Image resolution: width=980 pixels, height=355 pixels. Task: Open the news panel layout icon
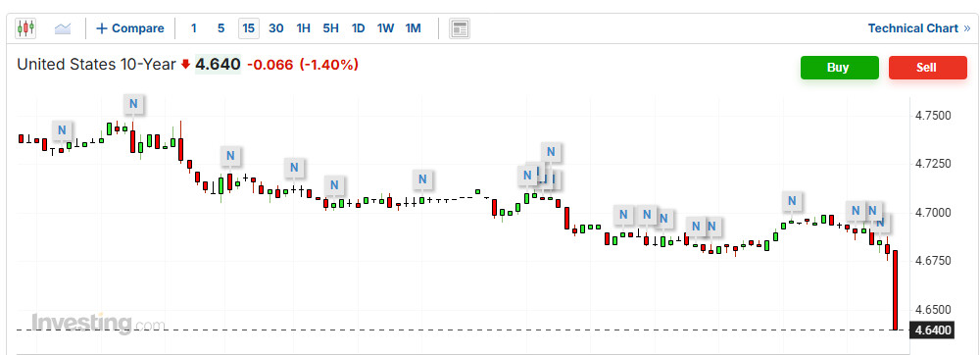(x=460, y=28)
